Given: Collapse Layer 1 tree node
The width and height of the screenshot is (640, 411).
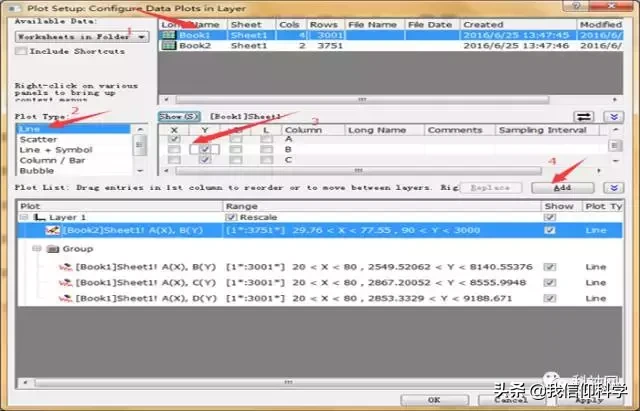Looking at the screenshot, I should [24, 217].
